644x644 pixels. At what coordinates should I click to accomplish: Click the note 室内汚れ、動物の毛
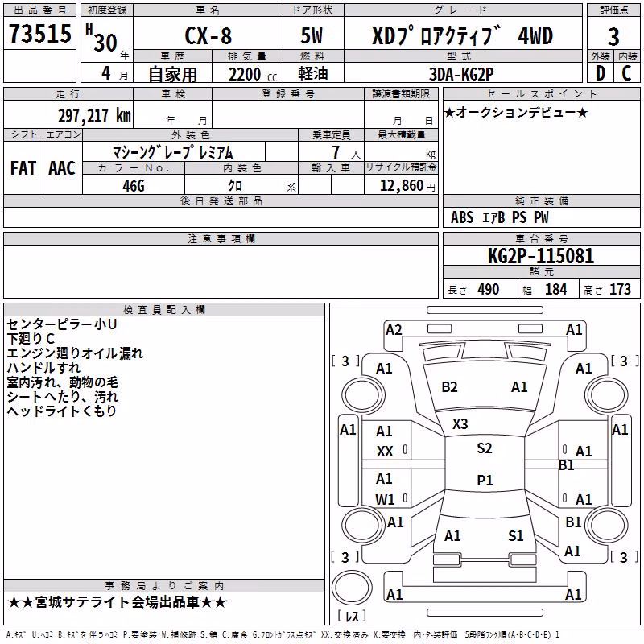click(63, 382)
